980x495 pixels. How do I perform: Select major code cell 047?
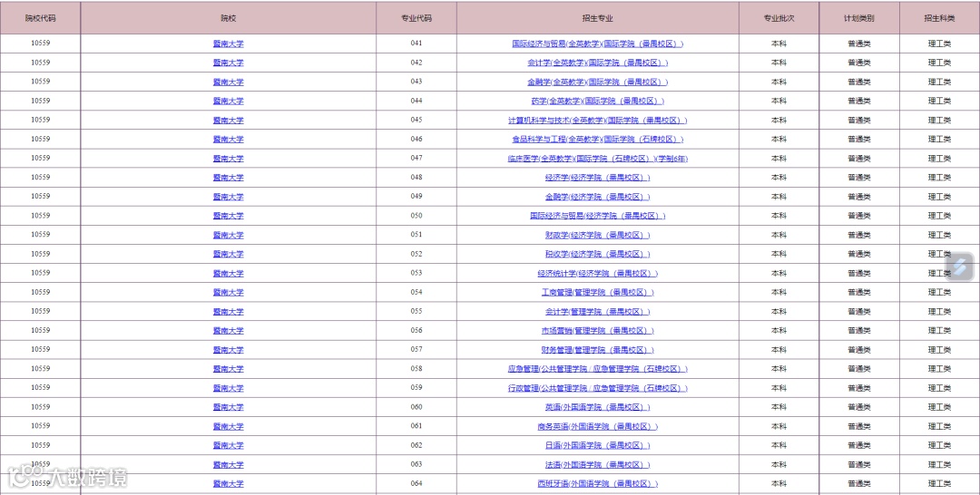(416, 159)
